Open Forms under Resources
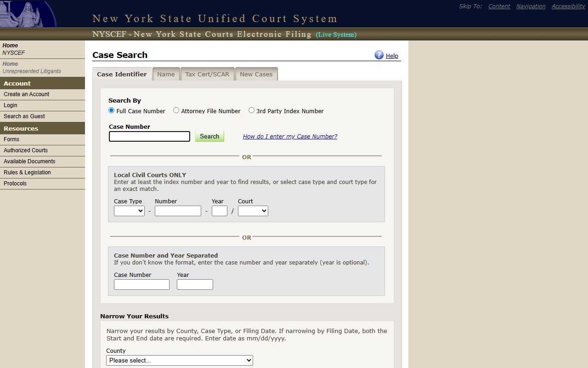The width and height of the screenshot is (588, 368). [x=42, y=139]
